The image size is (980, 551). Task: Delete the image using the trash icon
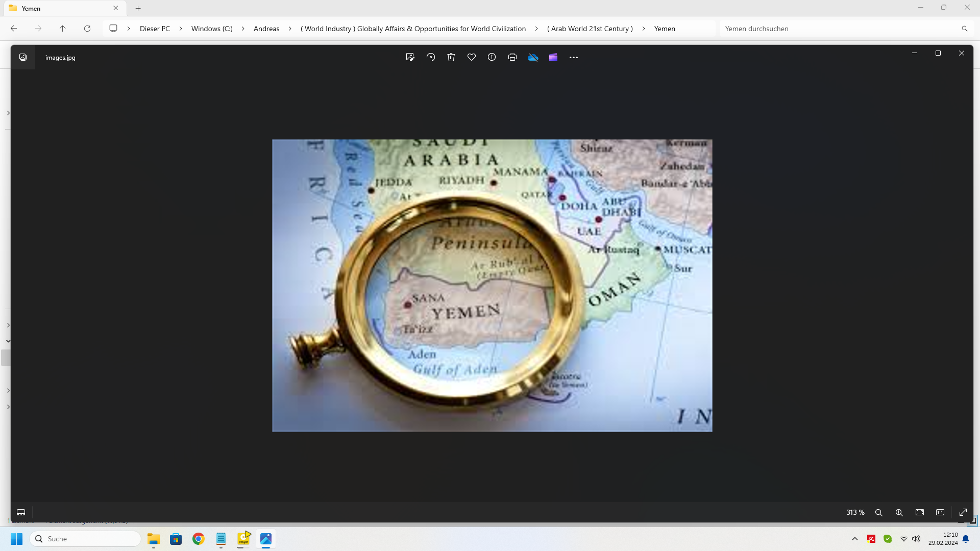(x=451, y=57)
